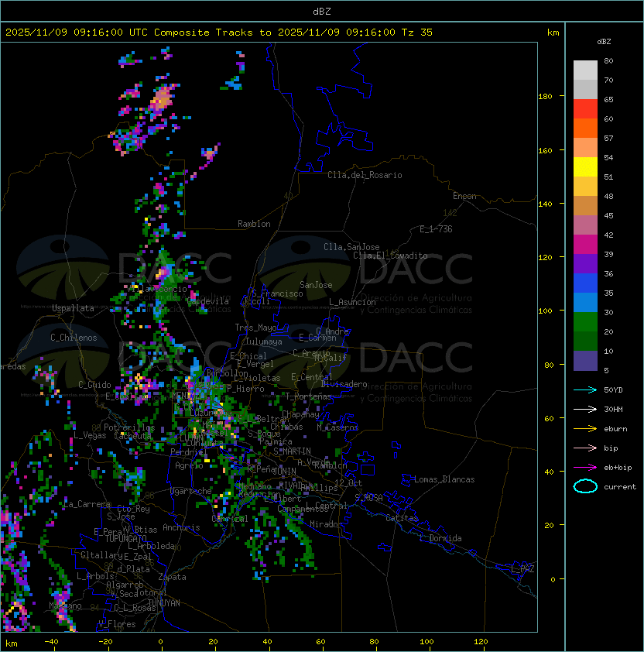Click the 'L_Dormida' map label
The image size is (644, 652).
point(440,538)
